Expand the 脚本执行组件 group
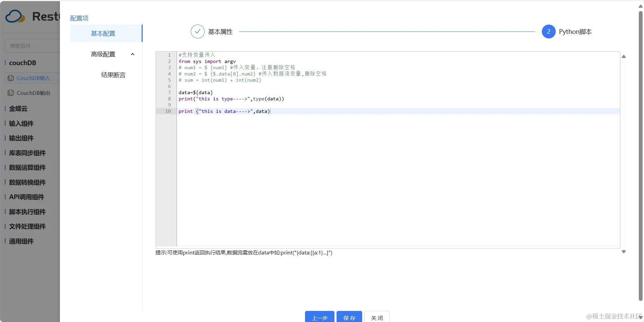This screenshot has height=322, width=644. 27,212
